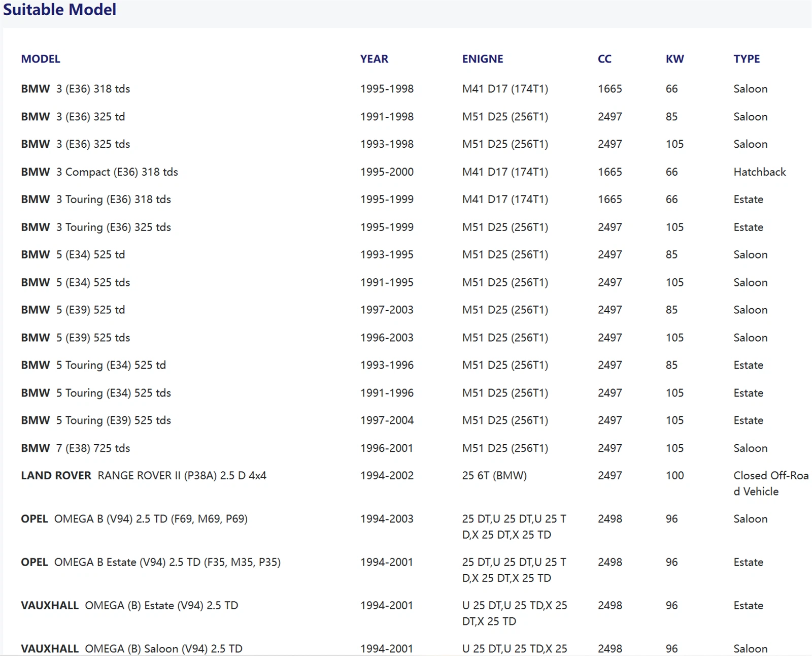The width and height of the screenshot is (812, 656).
Task: Click BMW 3 Touring (E36) 318 tds
Action: (96, 200)
